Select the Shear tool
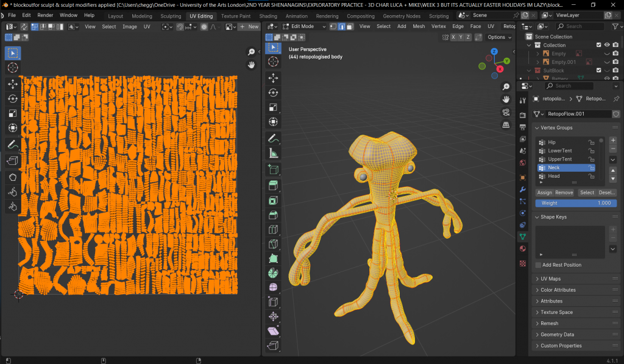 click(x=274, y=331)
